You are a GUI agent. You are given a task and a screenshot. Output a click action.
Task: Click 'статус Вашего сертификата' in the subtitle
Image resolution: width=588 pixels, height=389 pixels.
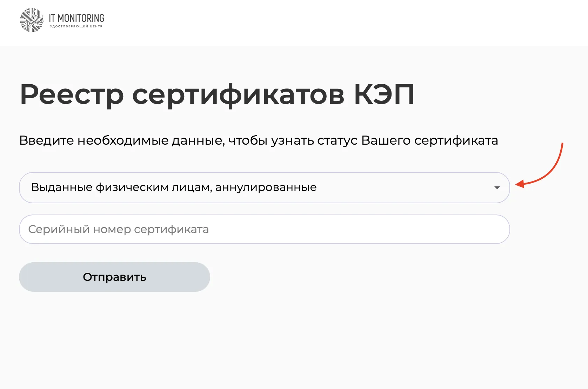point(407,140)
